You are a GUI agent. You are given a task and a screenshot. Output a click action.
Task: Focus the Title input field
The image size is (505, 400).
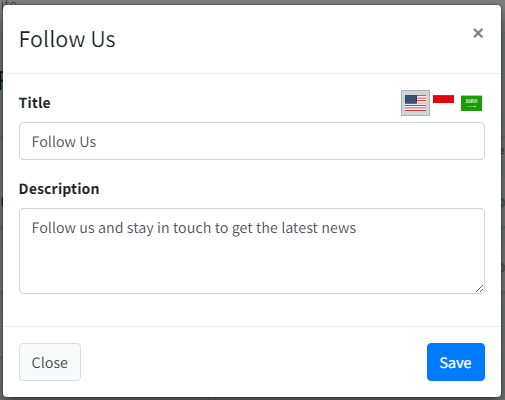252,141
